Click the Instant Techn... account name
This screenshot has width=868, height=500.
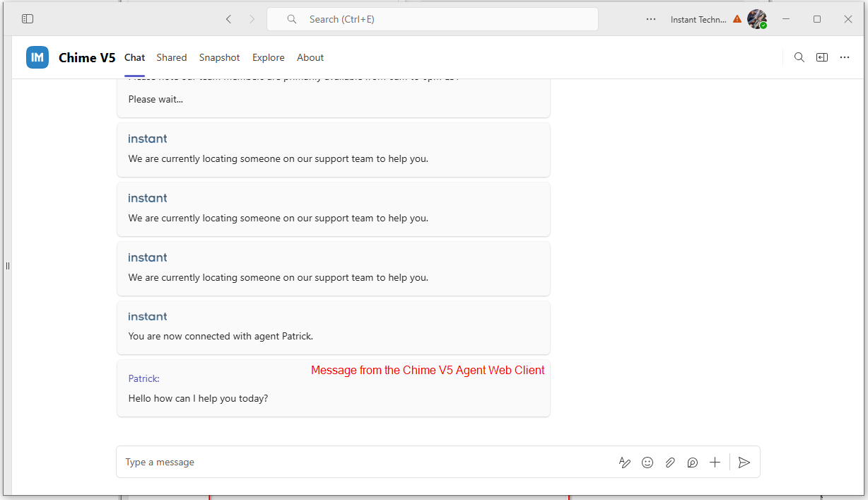click(x=698, y=20)
